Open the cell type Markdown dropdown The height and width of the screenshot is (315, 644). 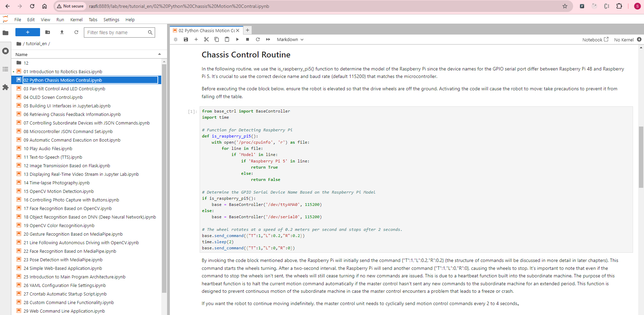coord(290,39)
